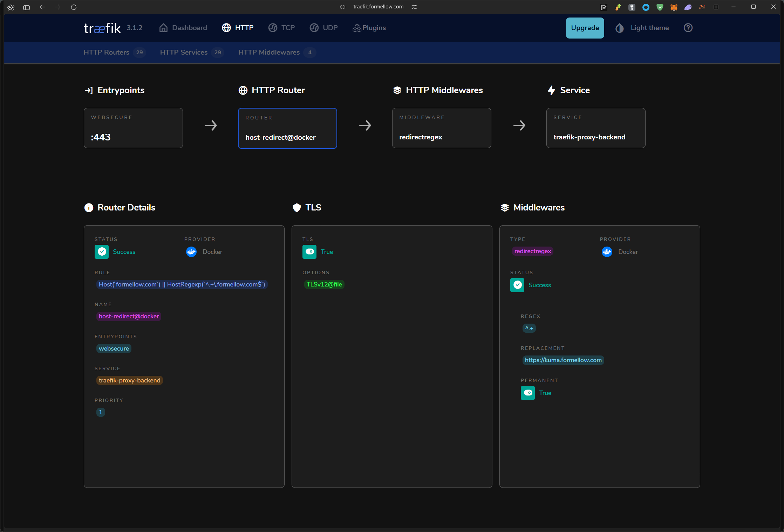
Task: Click the HTTP Routers count badge 29
Action: coord(139,53)
